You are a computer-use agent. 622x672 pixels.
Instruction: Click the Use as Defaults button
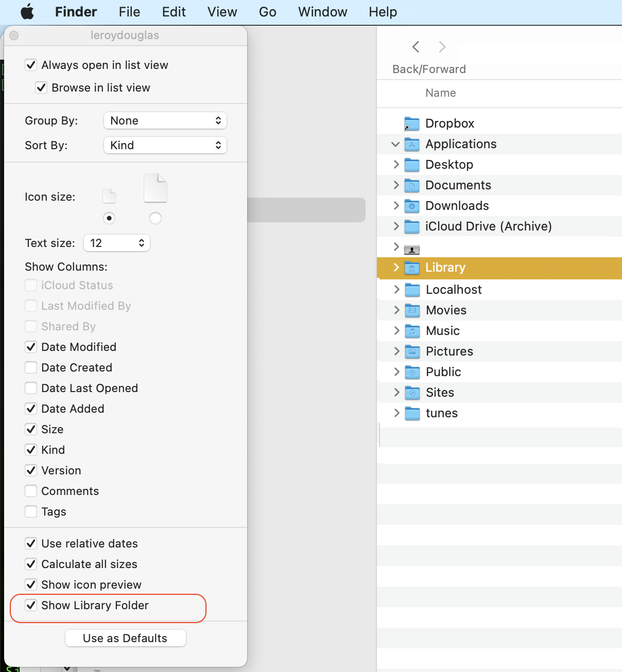point(125,638)
